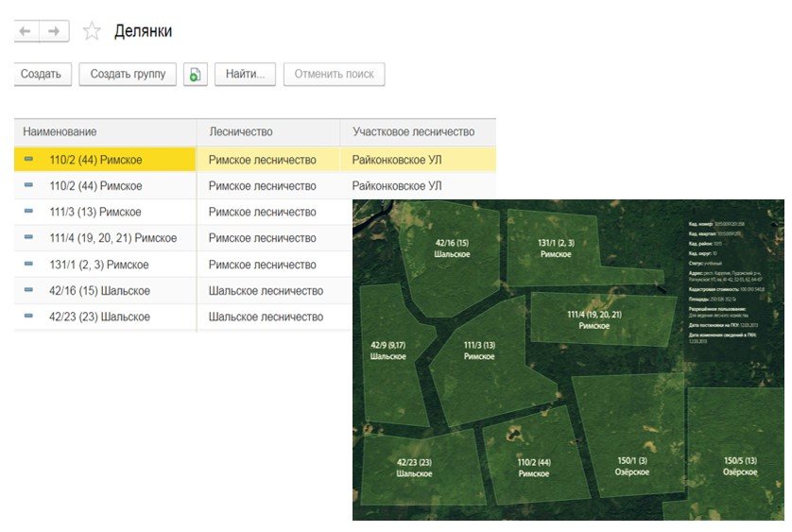Image resolution: width=792 pixels, height=532 pixels.
Task: Select highlighted 110/2 (44) Римское row
Action: pos(255,160)
